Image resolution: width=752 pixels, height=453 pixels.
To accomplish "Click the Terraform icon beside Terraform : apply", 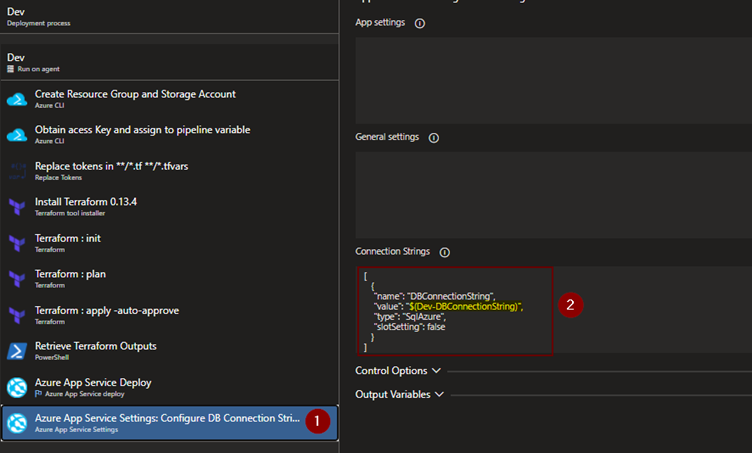I will 17,315.
